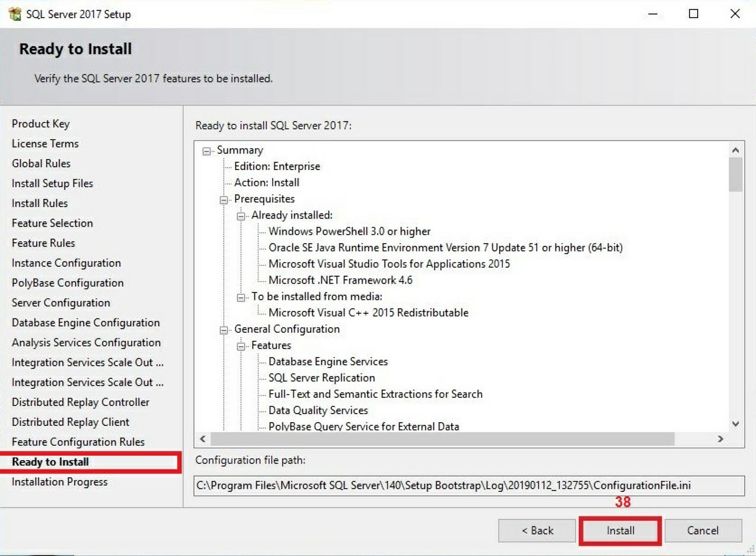The image size is (756, 556).
Task: Click the Install button
Action: tap(620, 531)
